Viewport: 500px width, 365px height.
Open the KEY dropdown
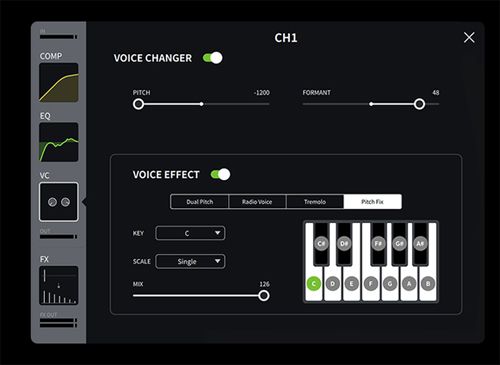[190, 233]
